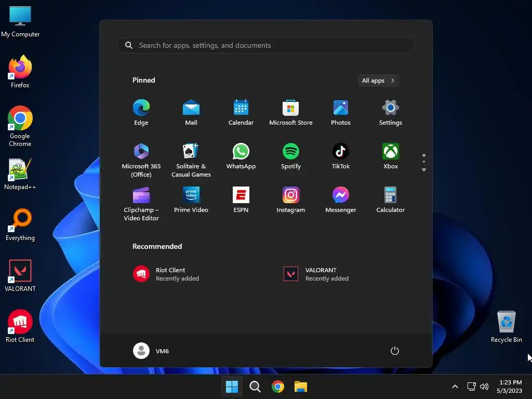532x399 pixels.
Task: Select VALORANT desktop shortcut
Action: point(20,275)
